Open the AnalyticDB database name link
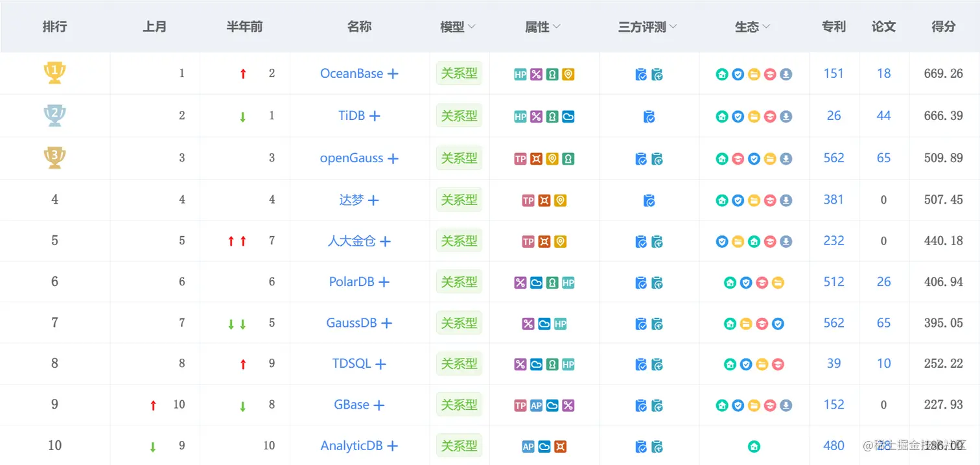 351,446
